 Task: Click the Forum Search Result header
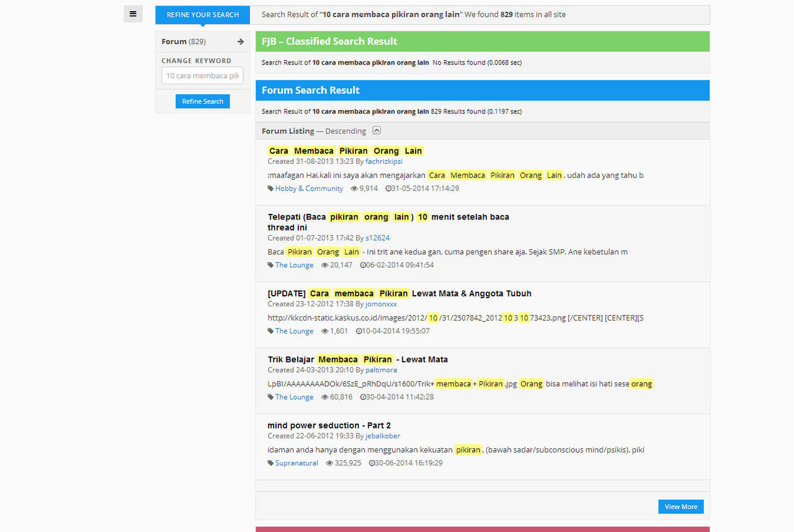click(x=483, y=91)
